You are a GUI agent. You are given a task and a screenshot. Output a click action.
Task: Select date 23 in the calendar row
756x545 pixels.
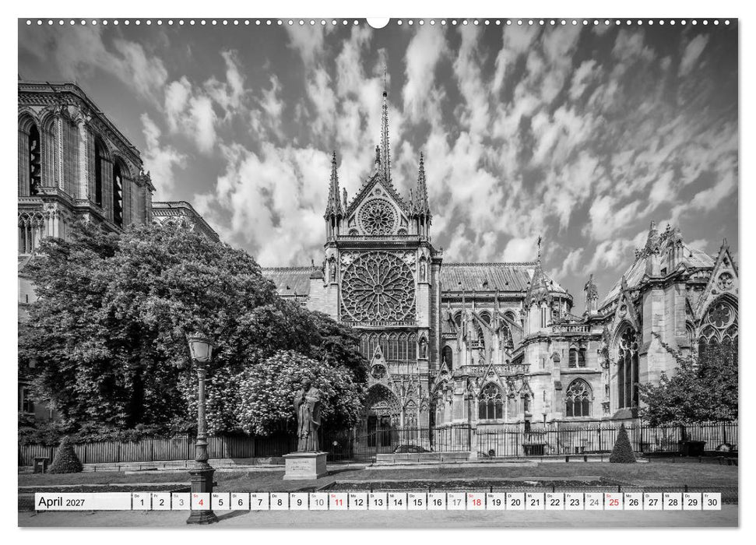tap(575, 501)
